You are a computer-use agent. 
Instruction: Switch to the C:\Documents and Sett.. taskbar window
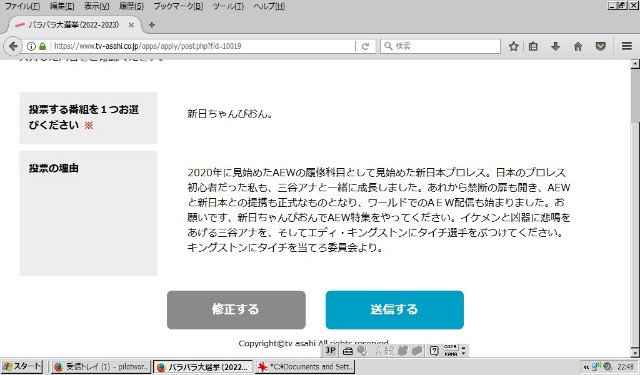point(304,367)
